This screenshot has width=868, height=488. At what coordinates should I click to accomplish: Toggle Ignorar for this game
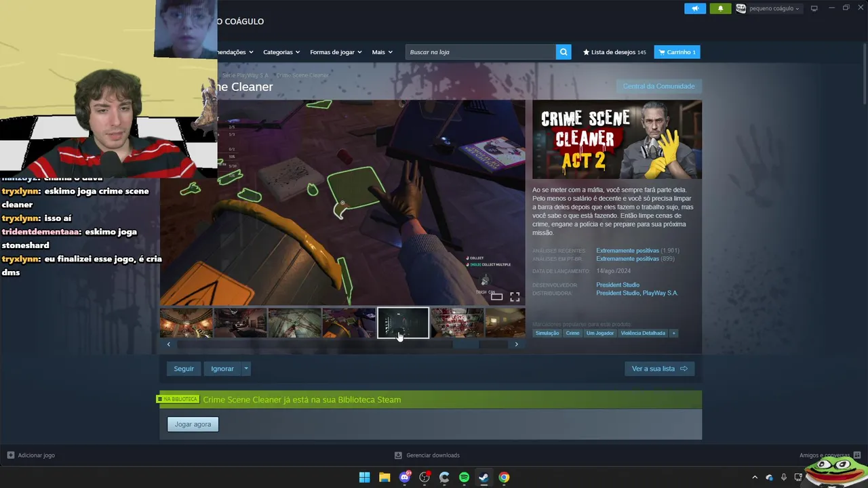point(222,369)
